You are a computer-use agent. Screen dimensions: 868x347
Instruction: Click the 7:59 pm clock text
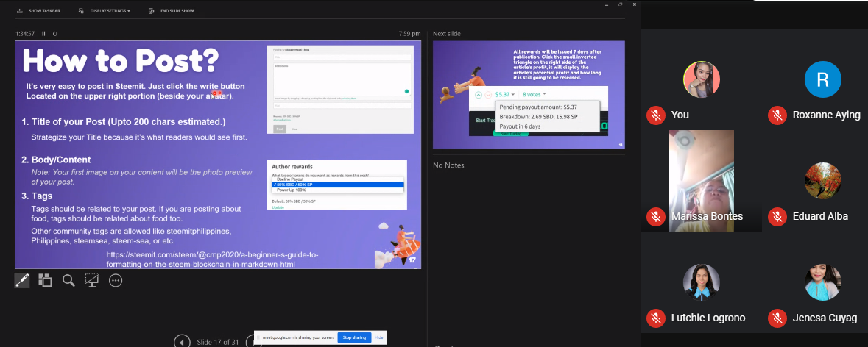point(409,34)
